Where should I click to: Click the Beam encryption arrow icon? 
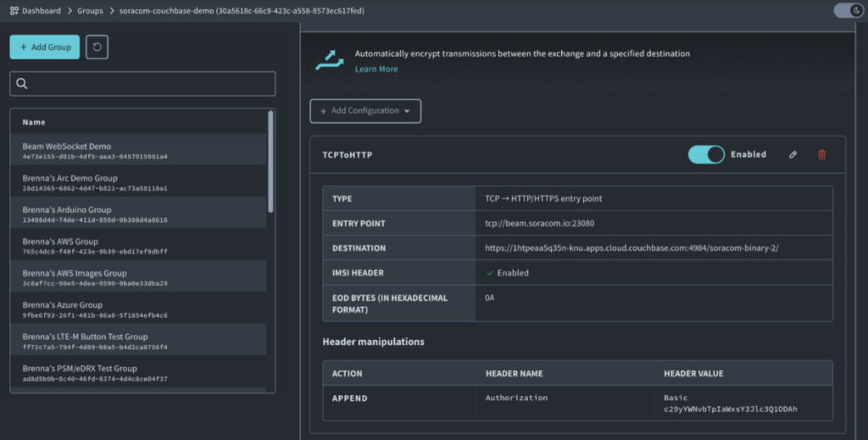(329, 59)
